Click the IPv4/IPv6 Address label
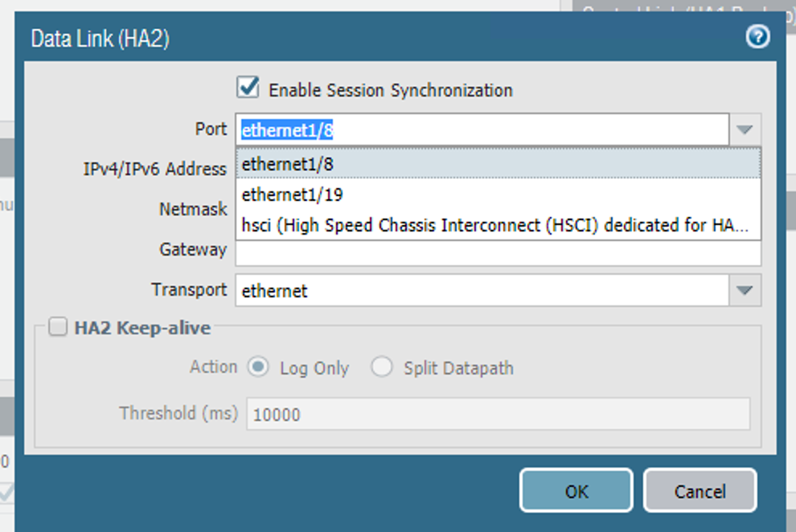The image size is (796, 532). tap(155, 170)
